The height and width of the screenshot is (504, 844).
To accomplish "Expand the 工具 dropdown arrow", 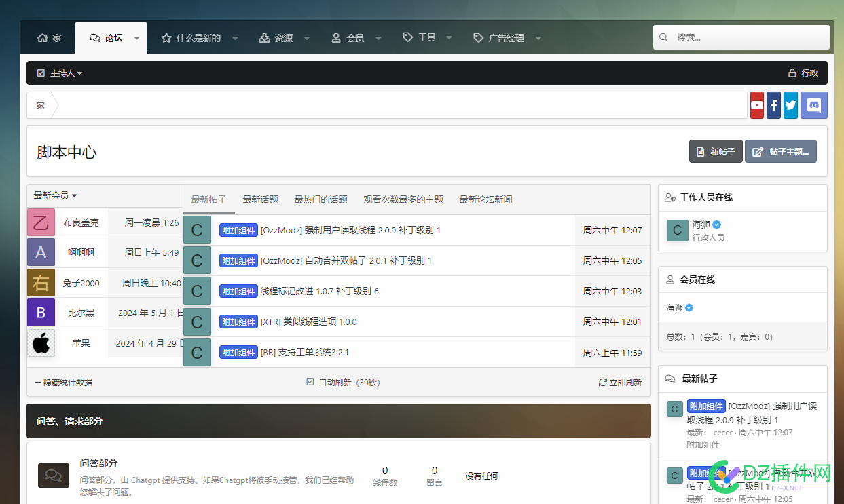I will [x=450, y=39].
